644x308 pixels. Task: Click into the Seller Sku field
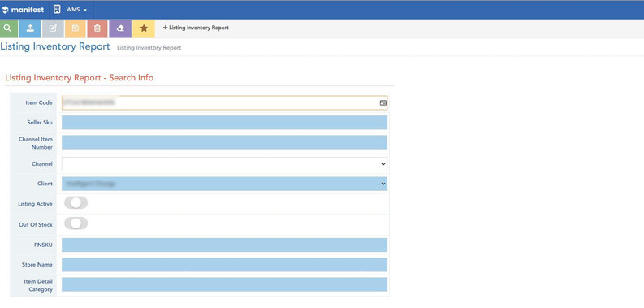(x=224, y=123)
